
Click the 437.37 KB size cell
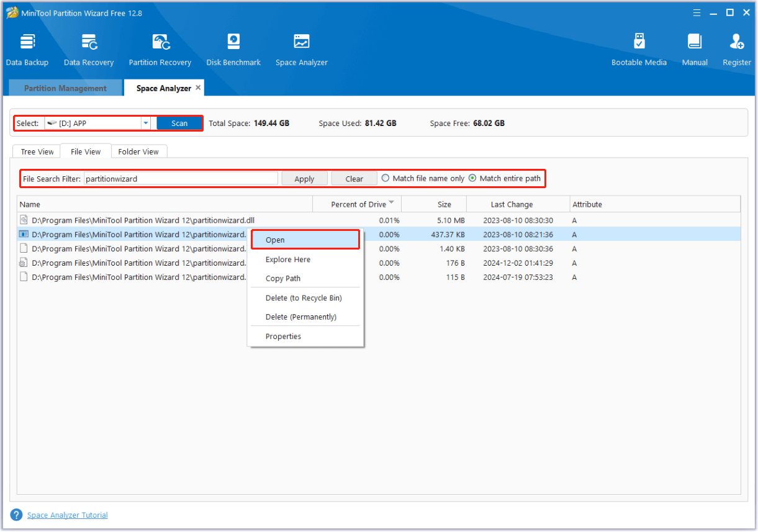coord(447,234)
